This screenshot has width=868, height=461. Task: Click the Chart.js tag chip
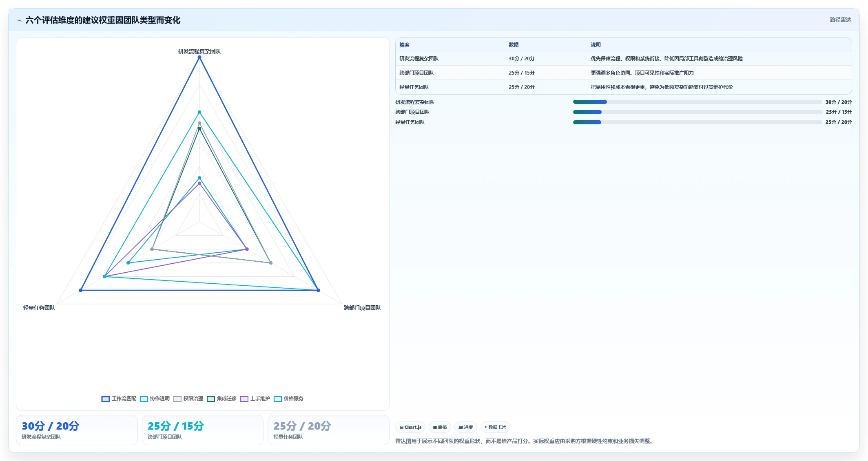pos(410,427)
